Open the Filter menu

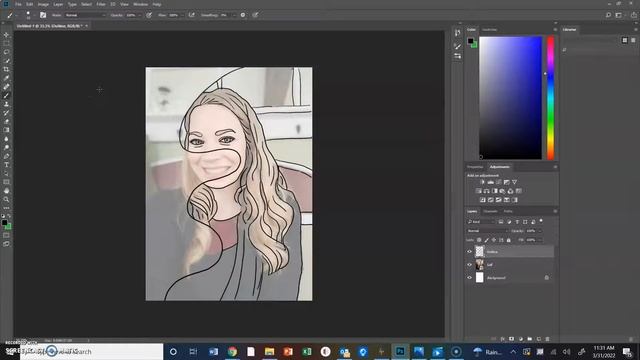(101, 4)
